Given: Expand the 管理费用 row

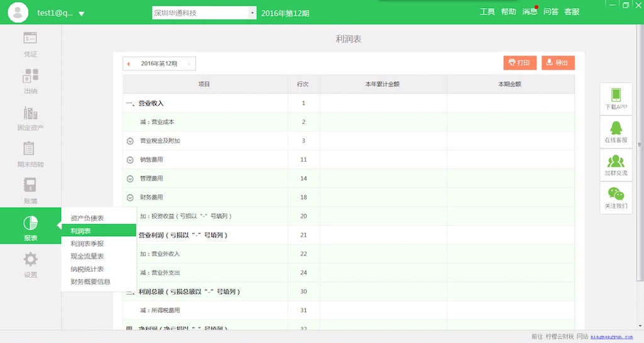Looking at the screenshot, I should 130,179.
